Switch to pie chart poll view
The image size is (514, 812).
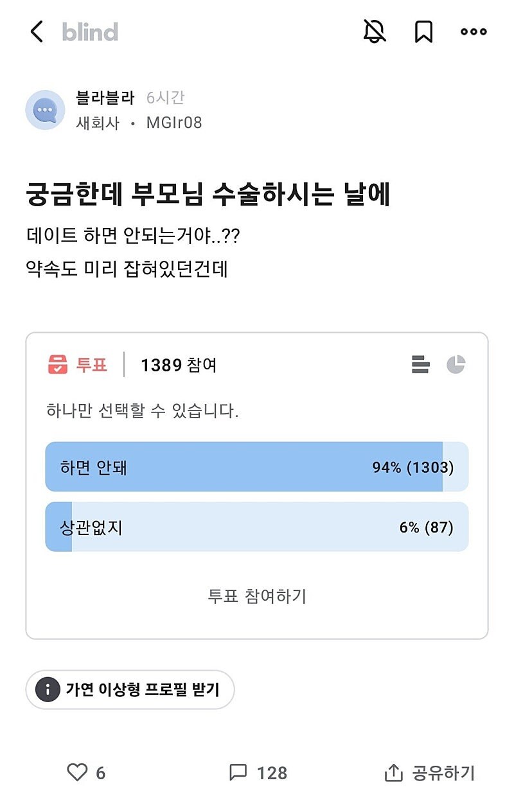pos(457,364)
